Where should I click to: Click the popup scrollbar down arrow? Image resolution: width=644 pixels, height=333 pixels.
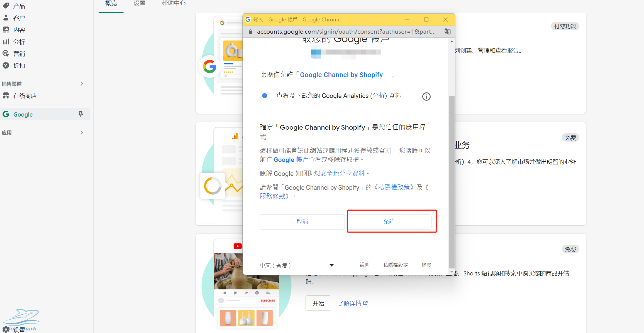[x=452, y=272]
